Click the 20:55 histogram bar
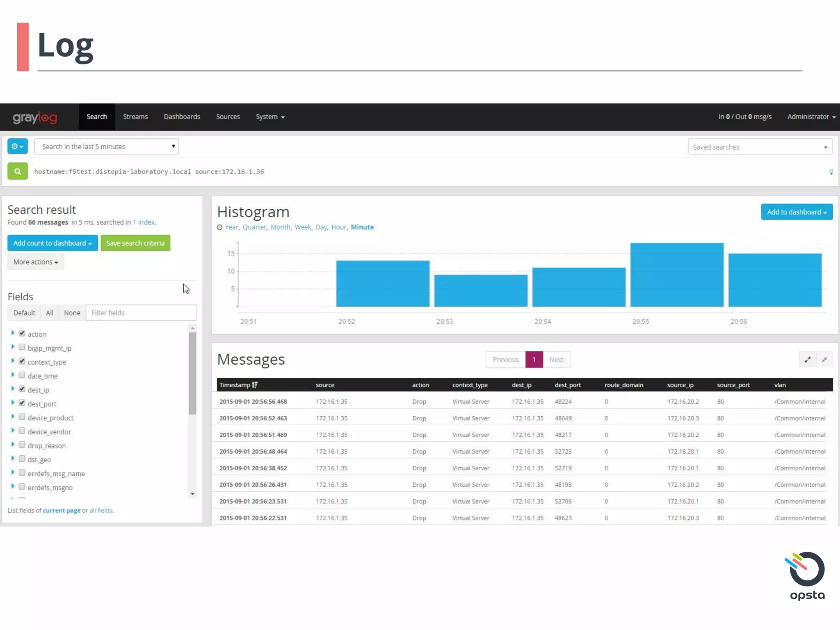Viewport: 840px width, 630px height. (676, 275)
